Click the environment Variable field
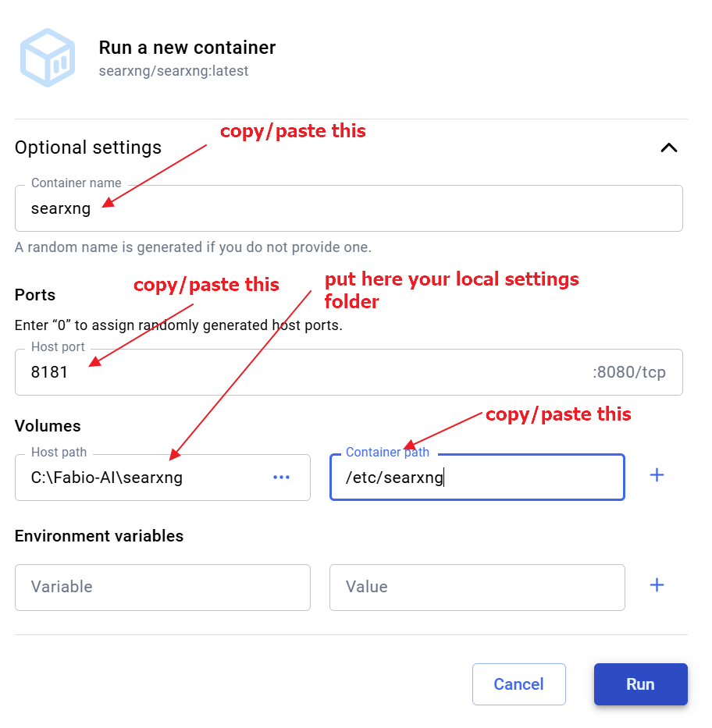 pyautogui.click(x=162, y=588)
